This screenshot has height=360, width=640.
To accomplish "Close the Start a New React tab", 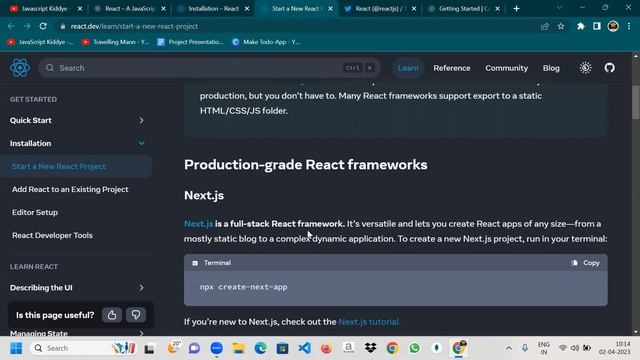I will [x=330, y=8].
